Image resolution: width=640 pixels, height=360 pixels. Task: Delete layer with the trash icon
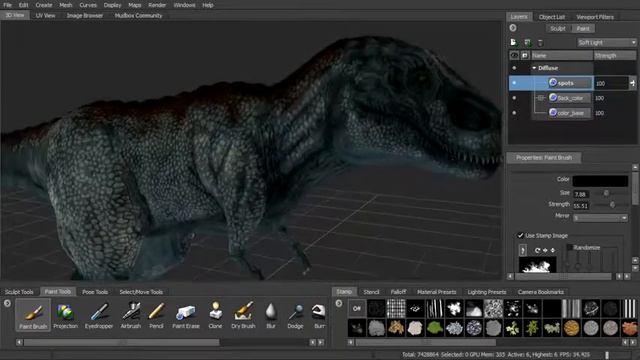click(540, 42)
